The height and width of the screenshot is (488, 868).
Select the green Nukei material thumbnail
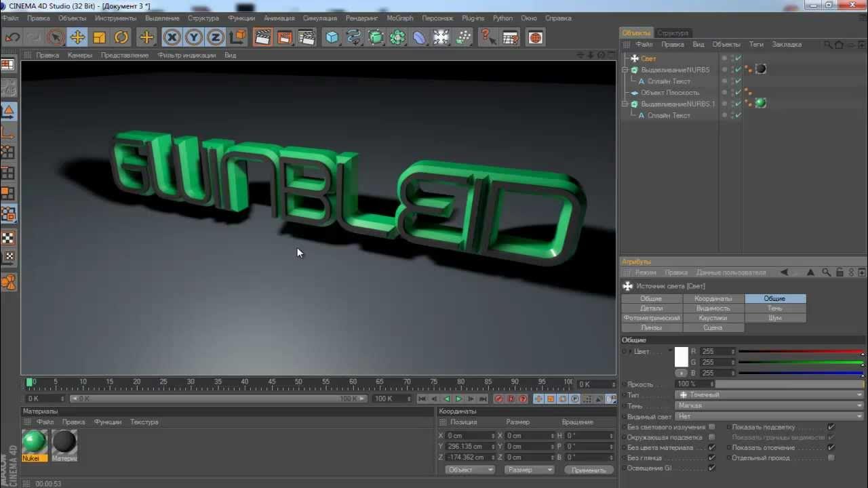point(35,442)
